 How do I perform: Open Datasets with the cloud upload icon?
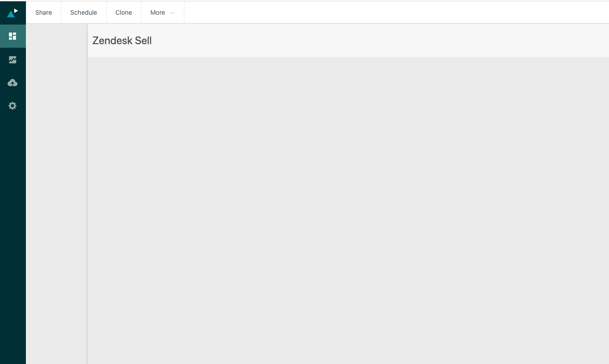point(13,83)
